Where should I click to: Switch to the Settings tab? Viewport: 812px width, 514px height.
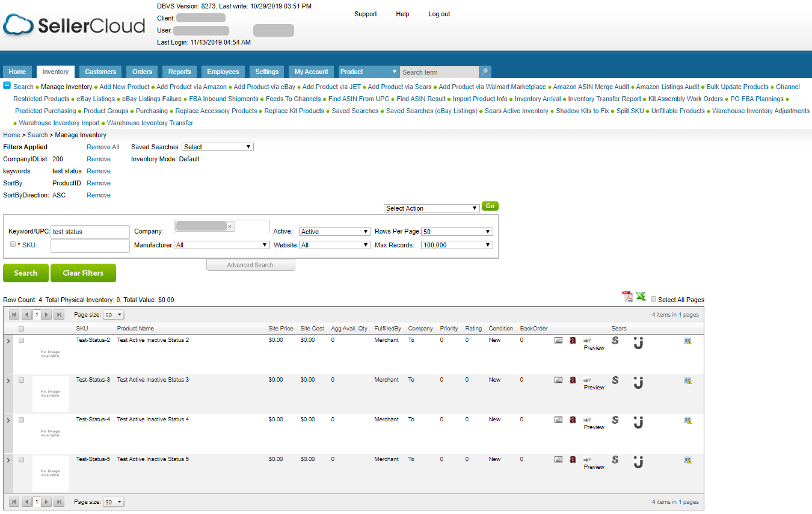[267, 72]
